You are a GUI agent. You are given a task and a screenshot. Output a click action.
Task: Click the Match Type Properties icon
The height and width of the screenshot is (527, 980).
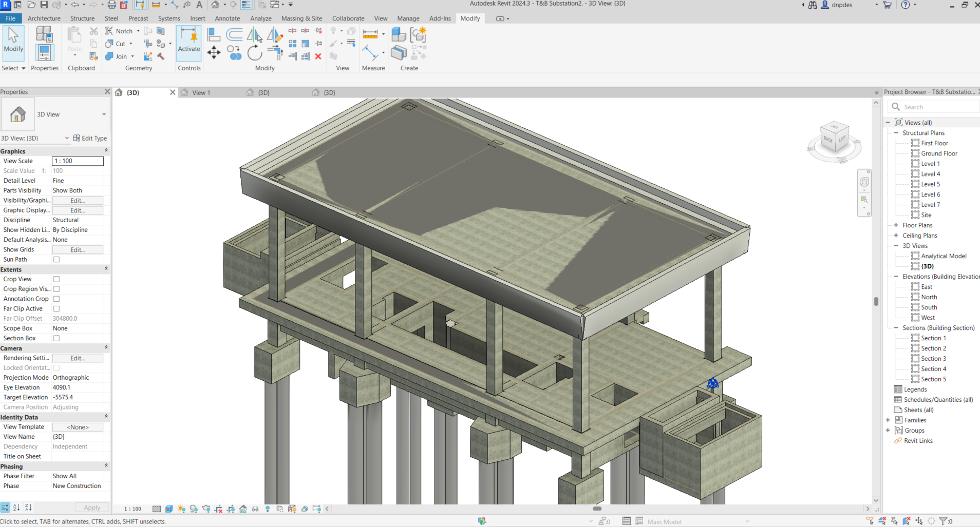pyautogui.click(x=93, y=56)
